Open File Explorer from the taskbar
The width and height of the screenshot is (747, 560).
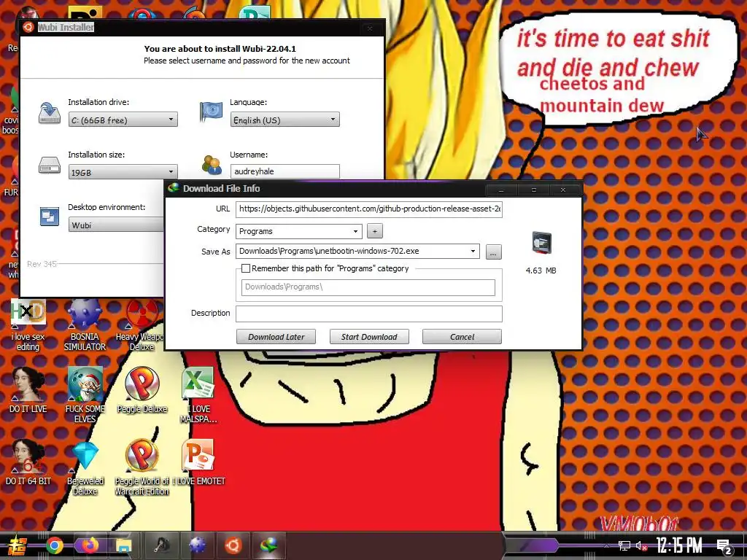click(124, 545)
